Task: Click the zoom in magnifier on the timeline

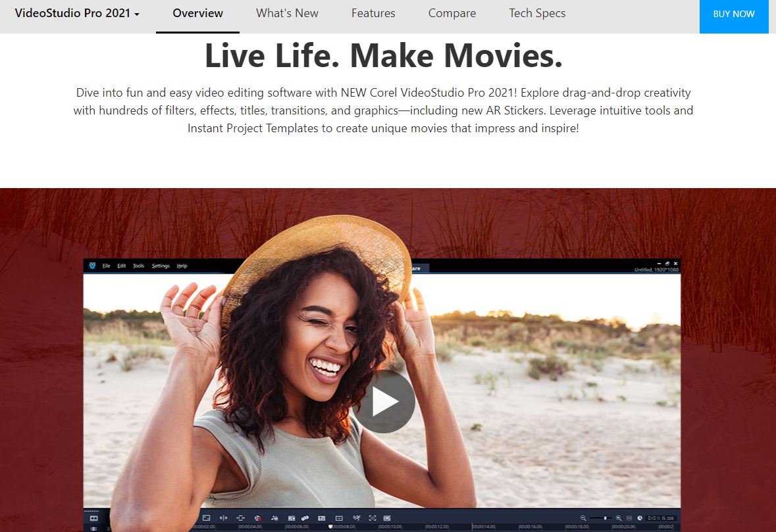Action: click(x=619, y=518)
